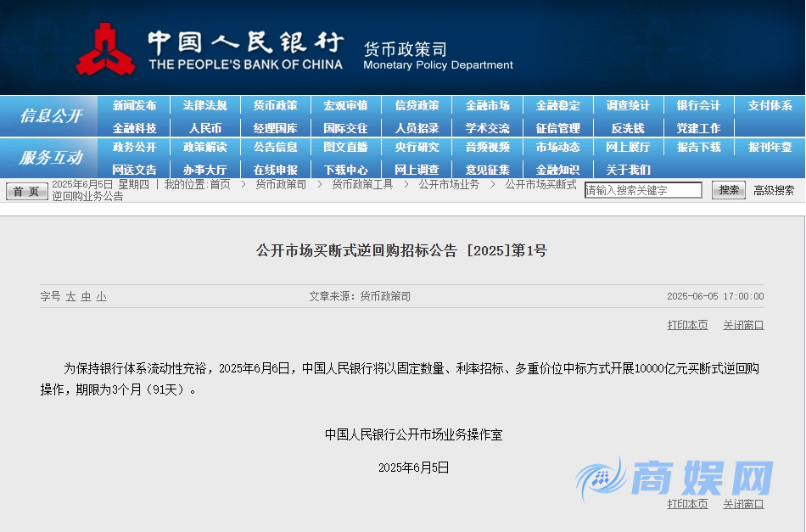Select the 金融市场 navigation item
Image resolution: width=806 pixels, height=532 pixels.
tap(487, 106)
